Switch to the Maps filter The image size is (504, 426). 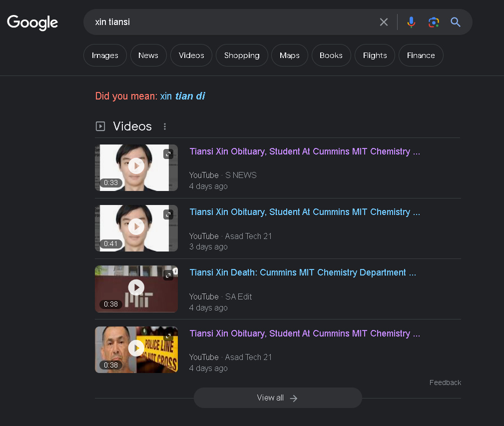[290, 55]
